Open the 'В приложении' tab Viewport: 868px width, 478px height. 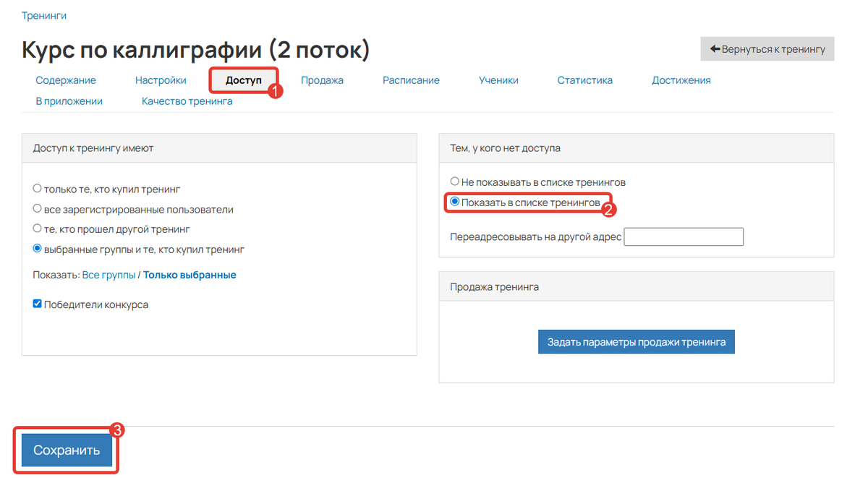point(69,101)
